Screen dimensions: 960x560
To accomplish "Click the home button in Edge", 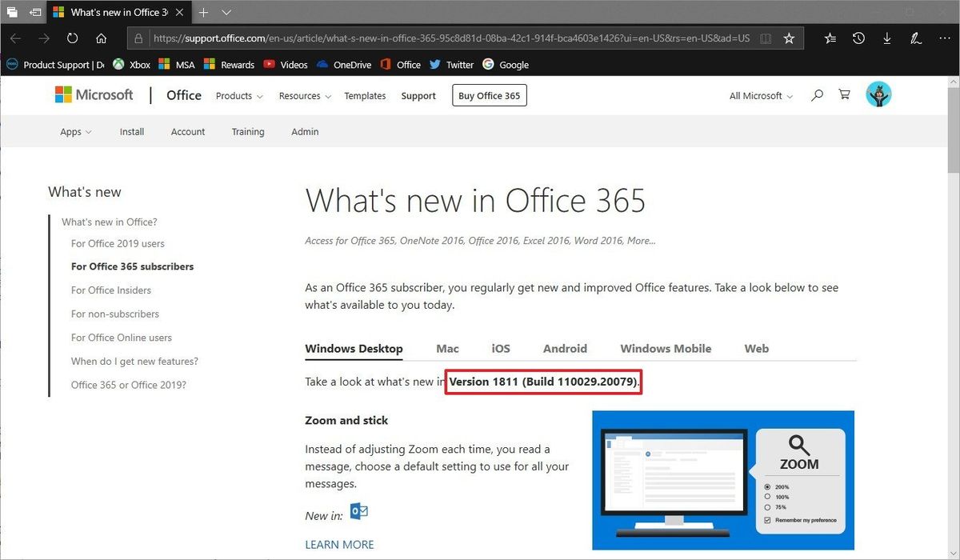I will 101,38.
